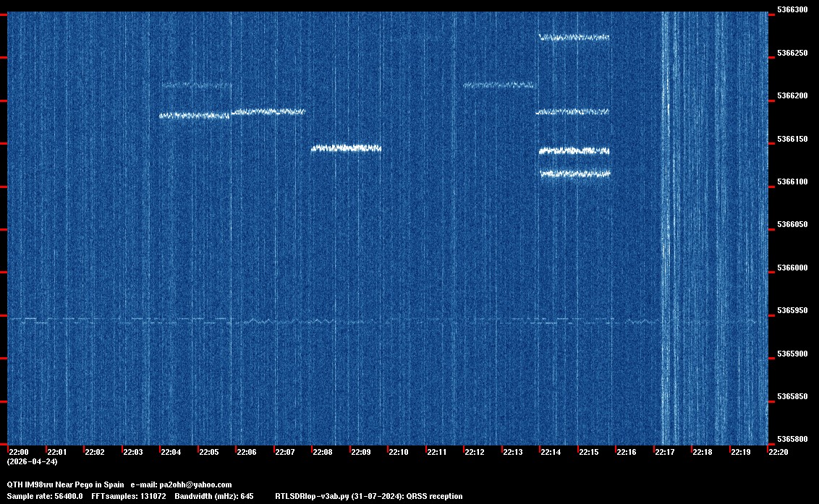Click the signal trace starting at 22:06
Screen dimensions: 819x504
point(268,112)
